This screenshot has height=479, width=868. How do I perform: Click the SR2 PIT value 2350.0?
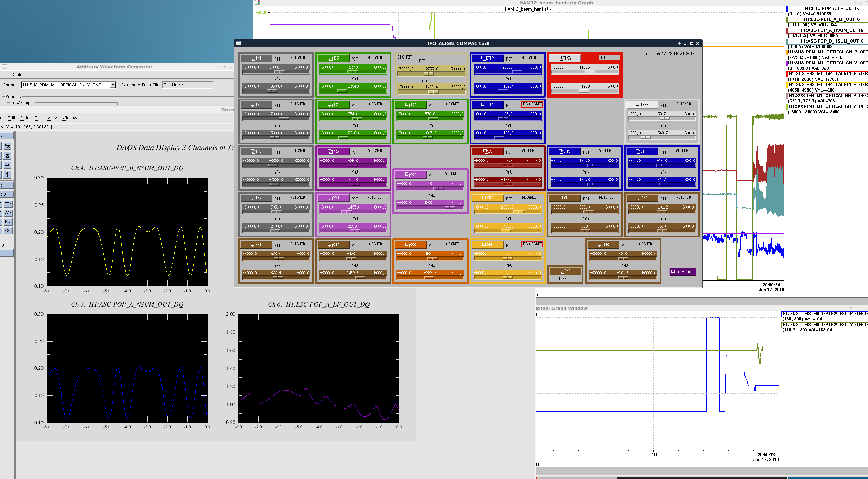(507, 207)
